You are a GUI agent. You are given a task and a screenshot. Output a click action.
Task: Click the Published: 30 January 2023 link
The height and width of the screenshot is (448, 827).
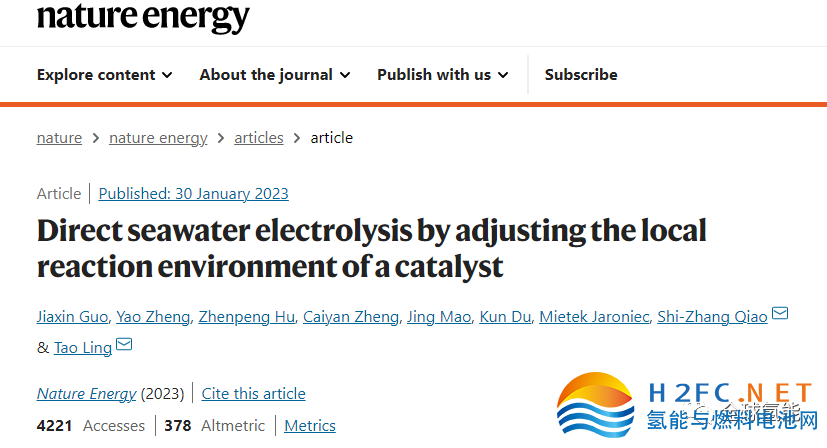[193, 194]
